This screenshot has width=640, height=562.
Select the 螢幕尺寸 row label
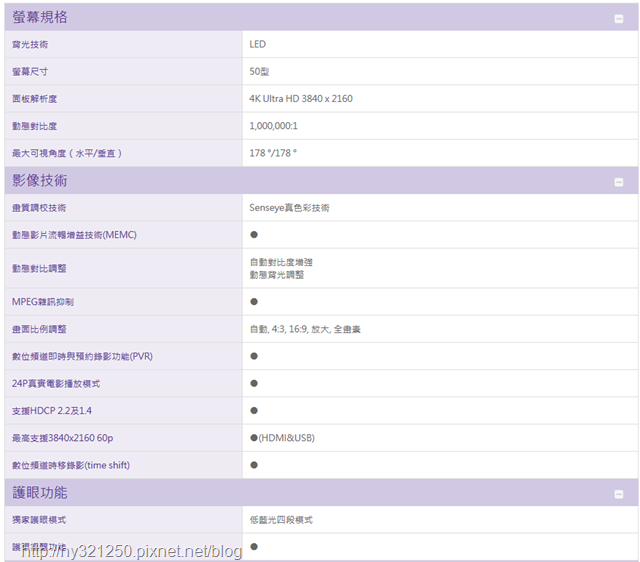(x=30, y=72)
